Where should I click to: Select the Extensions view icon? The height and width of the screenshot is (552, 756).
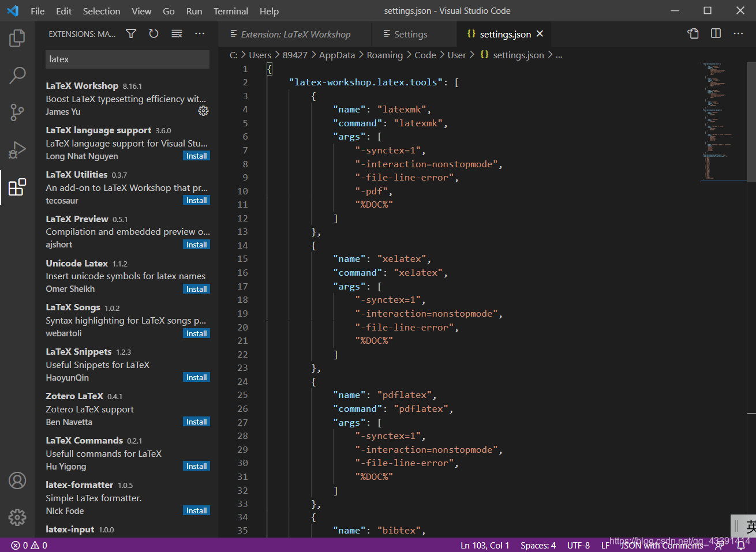pyautogui.click(x=17, y=187)
